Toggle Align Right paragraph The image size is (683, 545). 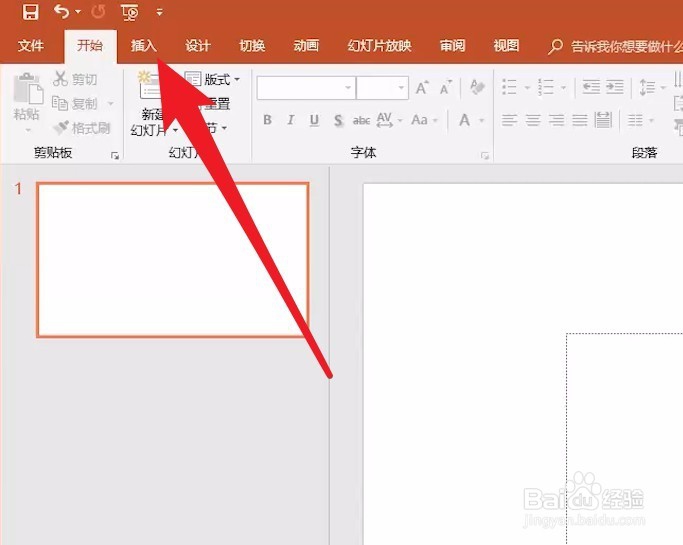pyautogui.click(x=556, y=120)
